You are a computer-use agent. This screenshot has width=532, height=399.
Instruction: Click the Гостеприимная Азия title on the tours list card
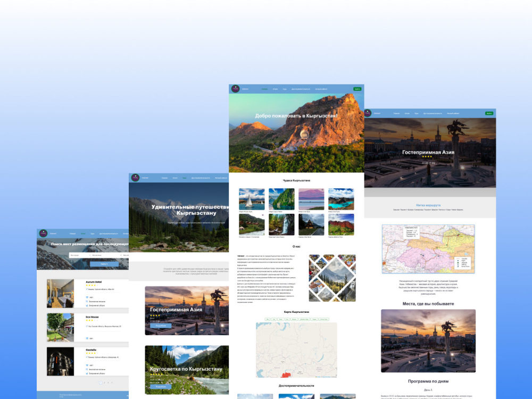pos(176,310)
